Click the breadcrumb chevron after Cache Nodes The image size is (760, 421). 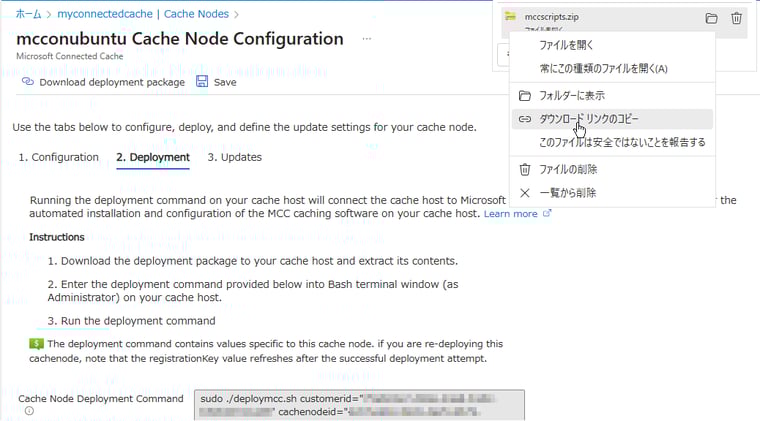click(237, 15)
